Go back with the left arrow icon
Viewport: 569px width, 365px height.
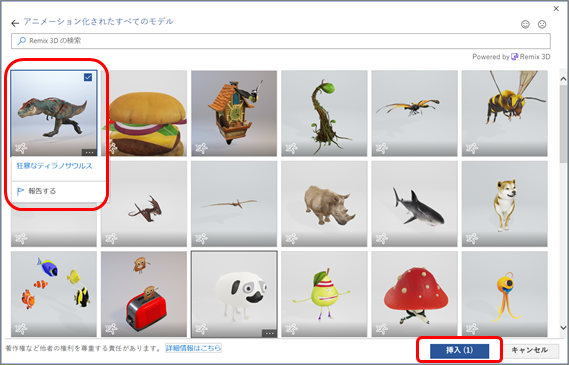pyautogui.click(x=15, y=24)
